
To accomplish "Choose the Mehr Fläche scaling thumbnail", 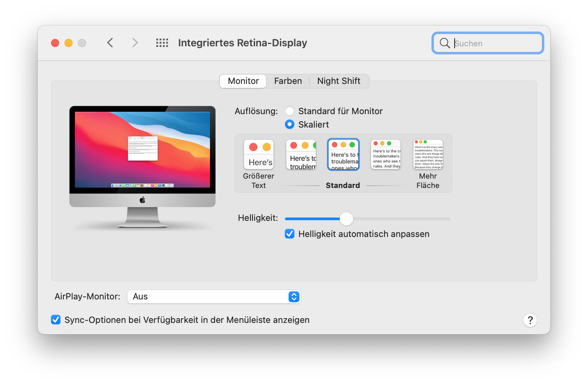I will [x=428, y=154].
